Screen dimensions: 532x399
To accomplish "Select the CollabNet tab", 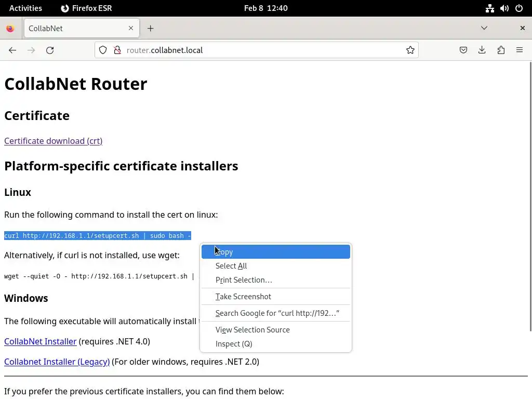I will coord(82,28).
